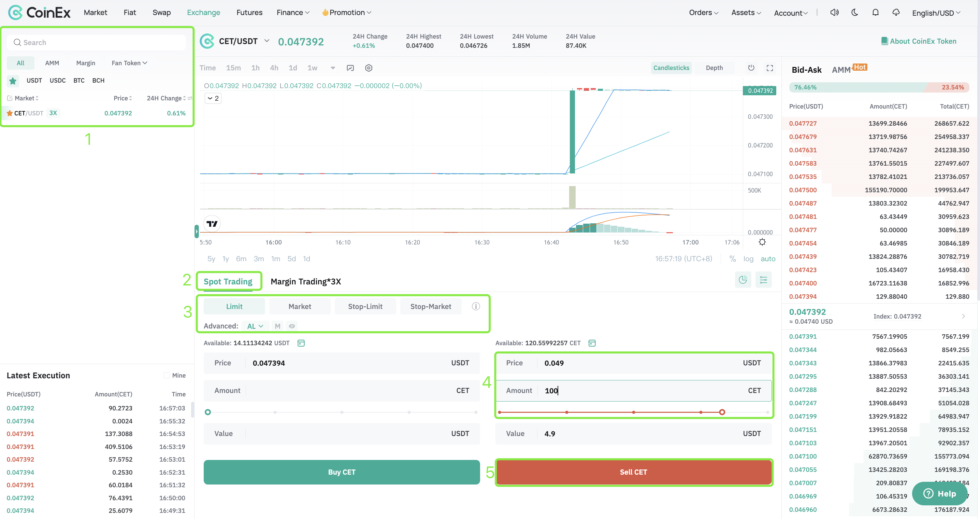Select the Market order type tab
980x519 pixels.
click(x=299, y=306)
